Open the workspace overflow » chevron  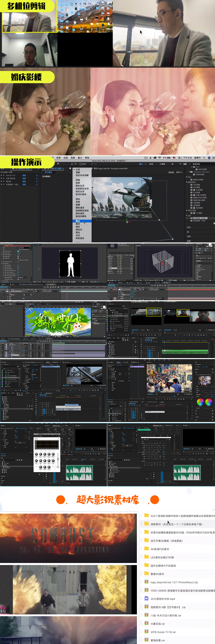180,164
